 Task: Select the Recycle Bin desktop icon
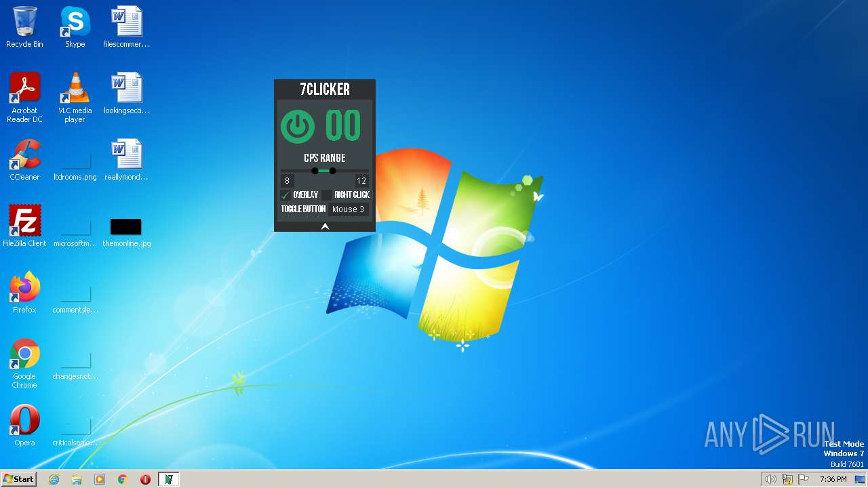[x=24, y=27]
